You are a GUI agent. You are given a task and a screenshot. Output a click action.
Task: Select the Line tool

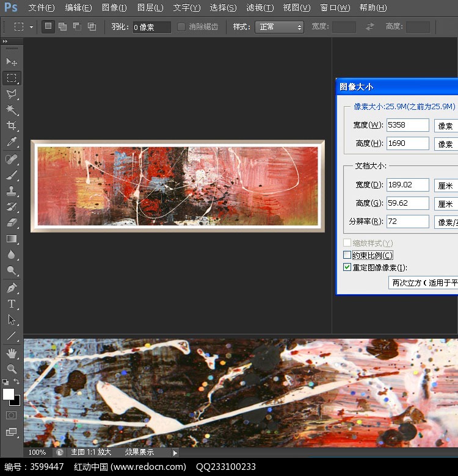click(12, 336)
